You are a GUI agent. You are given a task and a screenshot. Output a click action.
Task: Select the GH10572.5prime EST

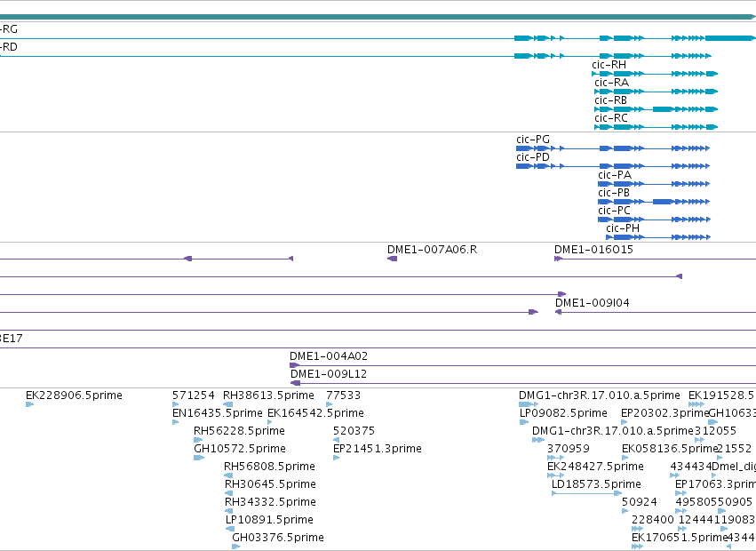coord(199,458)
